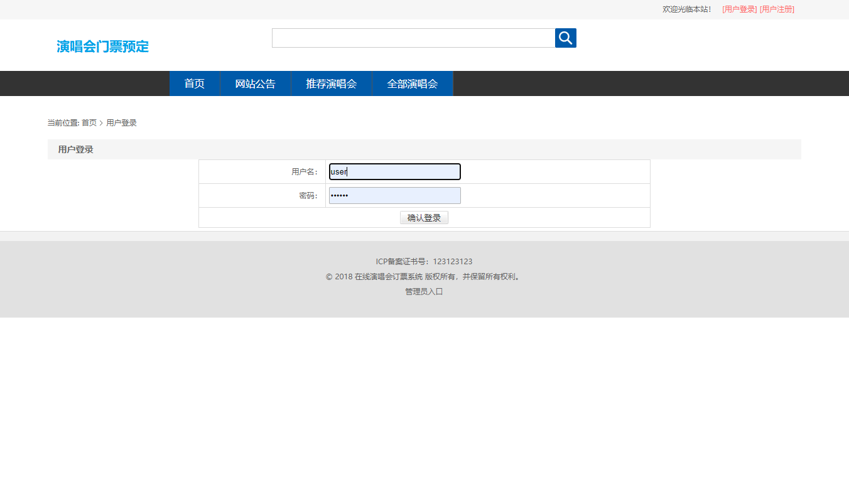
Task: Click the 密码 password input field
Action: click(x=394, y=195)
